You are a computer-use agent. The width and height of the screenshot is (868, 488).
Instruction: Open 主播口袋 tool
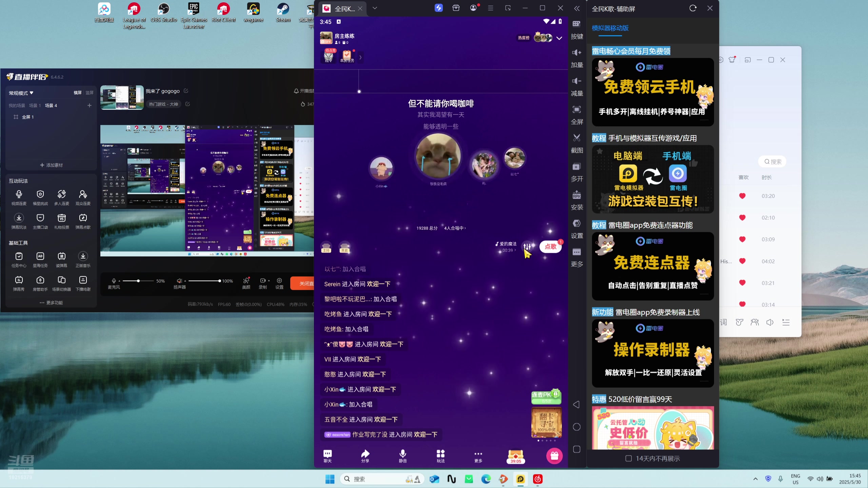coord(40,221)
